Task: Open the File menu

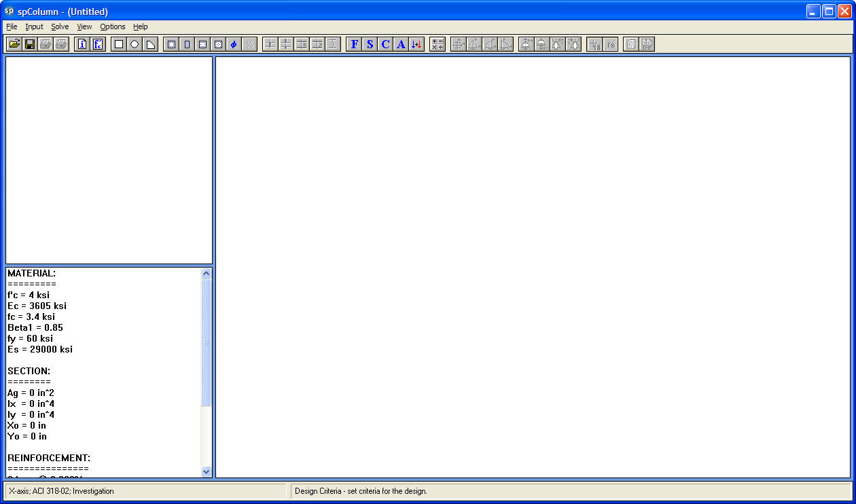Action: [12, 27]
